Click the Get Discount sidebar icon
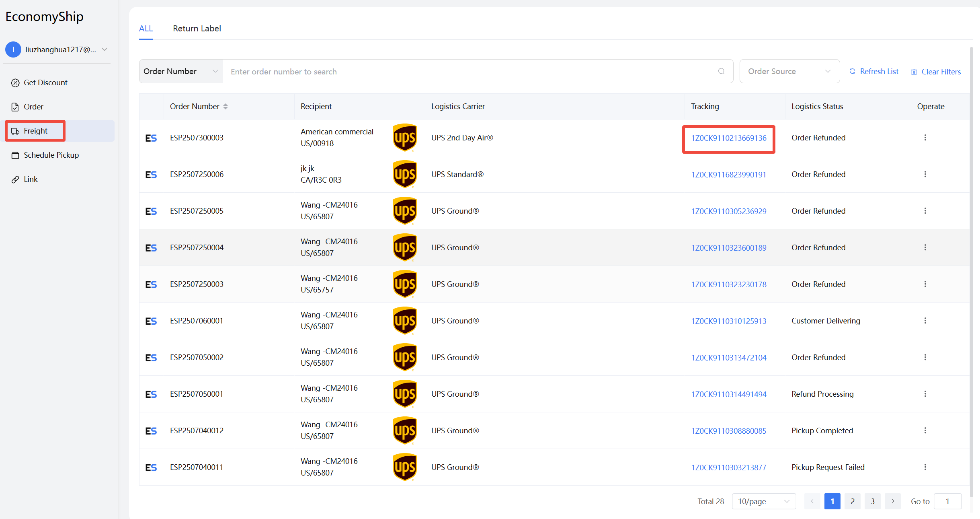The image size is (980, 519). coord(15,83)
